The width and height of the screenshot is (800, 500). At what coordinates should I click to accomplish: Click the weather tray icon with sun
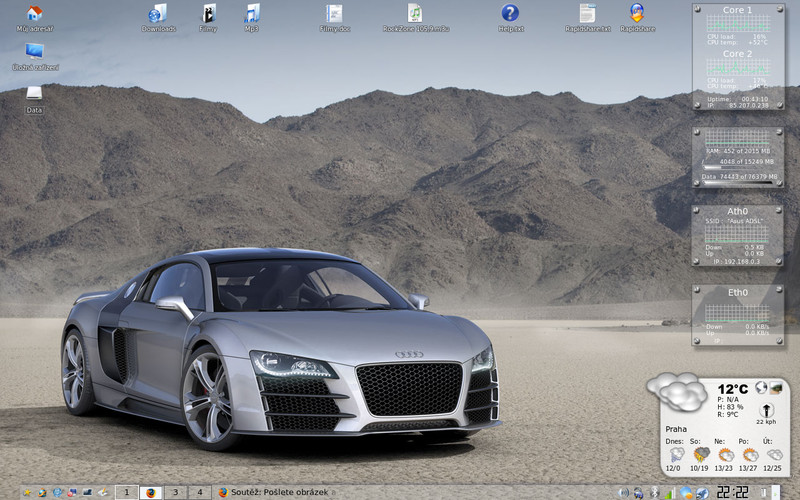pos(686,493)
